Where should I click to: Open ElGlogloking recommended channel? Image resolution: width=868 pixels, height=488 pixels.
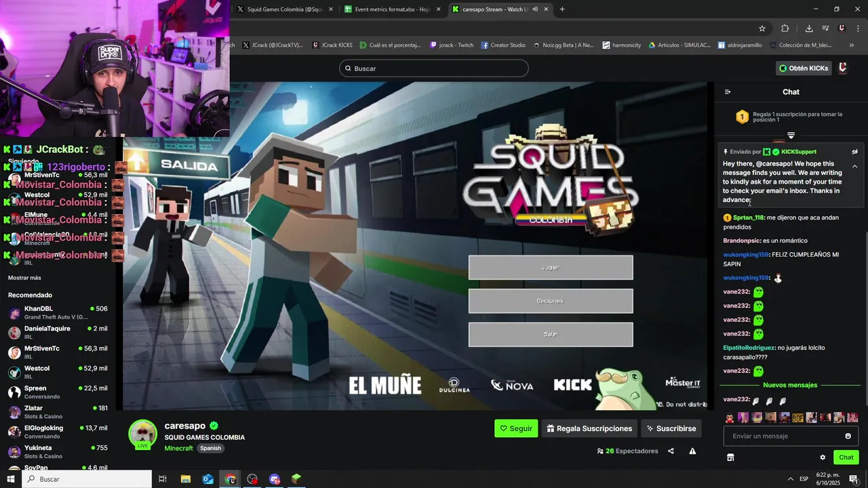pos(58,432)
